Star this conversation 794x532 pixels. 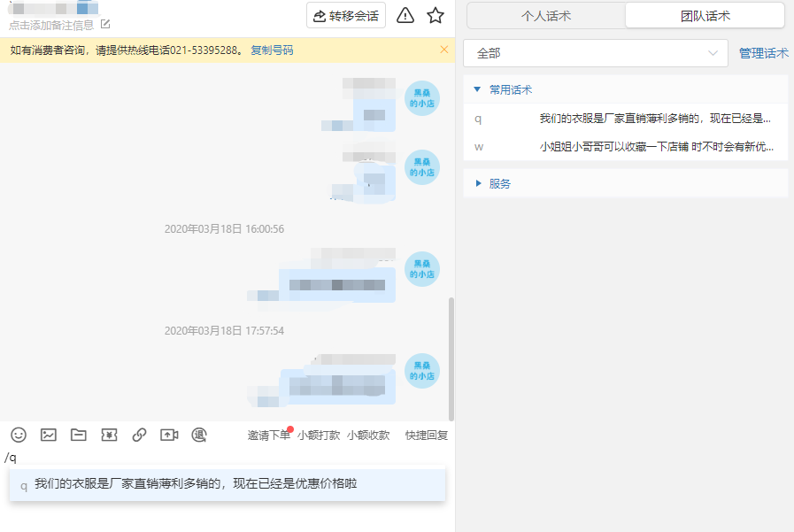coord(436,15)
